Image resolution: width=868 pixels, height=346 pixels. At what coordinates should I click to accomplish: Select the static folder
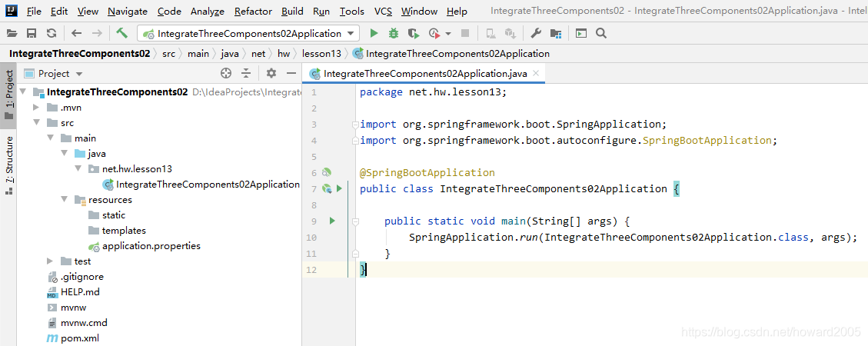(107, 215)
